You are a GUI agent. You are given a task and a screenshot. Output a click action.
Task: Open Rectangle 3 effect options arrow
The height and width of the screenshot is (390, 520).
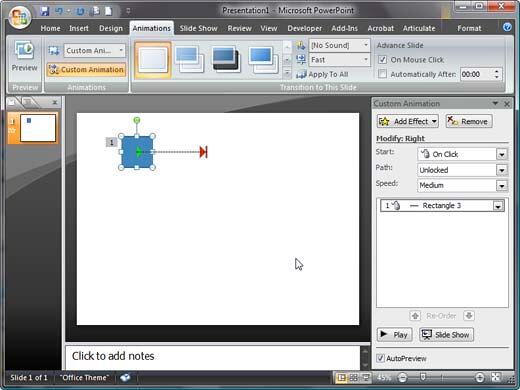click(498, 206)
